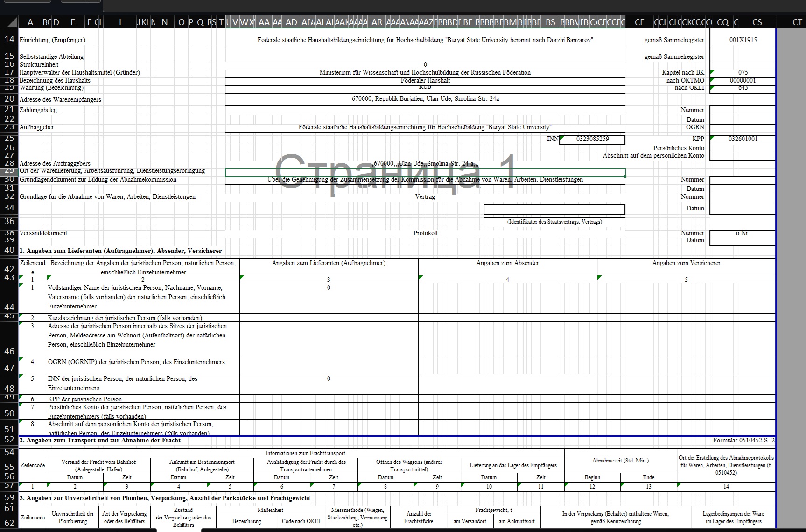The image size is (806, 532).
Task: Select column N by its header
Action: pyautogui.click(x=164, y=22)
